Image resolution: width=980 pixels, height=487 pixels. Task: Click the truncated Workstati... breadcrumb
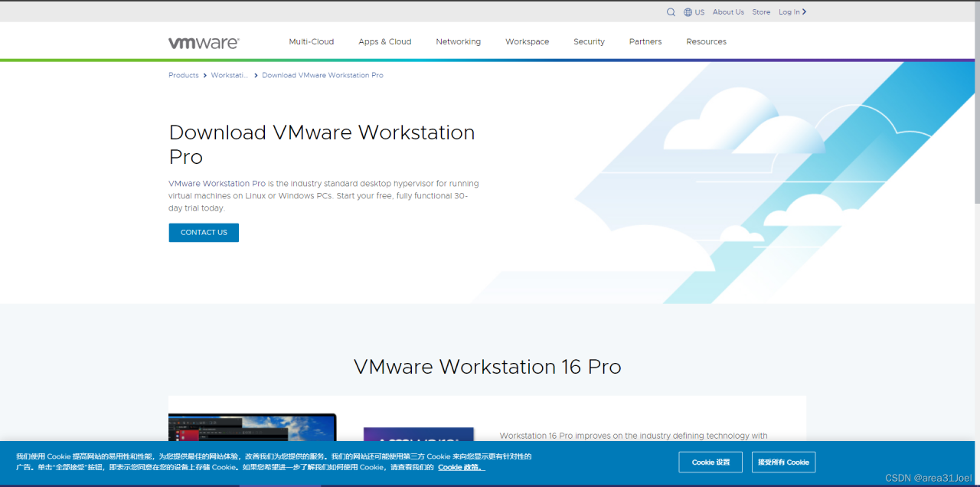230,75
